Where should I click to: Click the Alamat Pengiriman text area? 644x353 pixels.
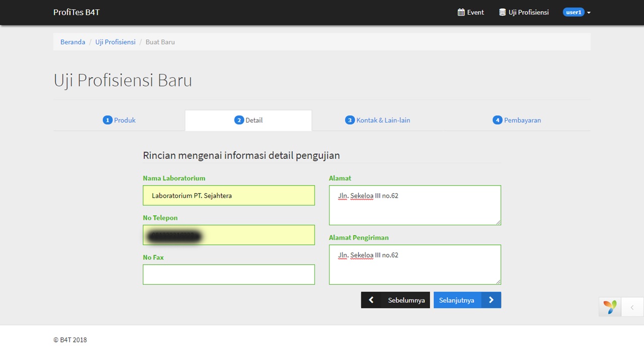pos(415,264)
